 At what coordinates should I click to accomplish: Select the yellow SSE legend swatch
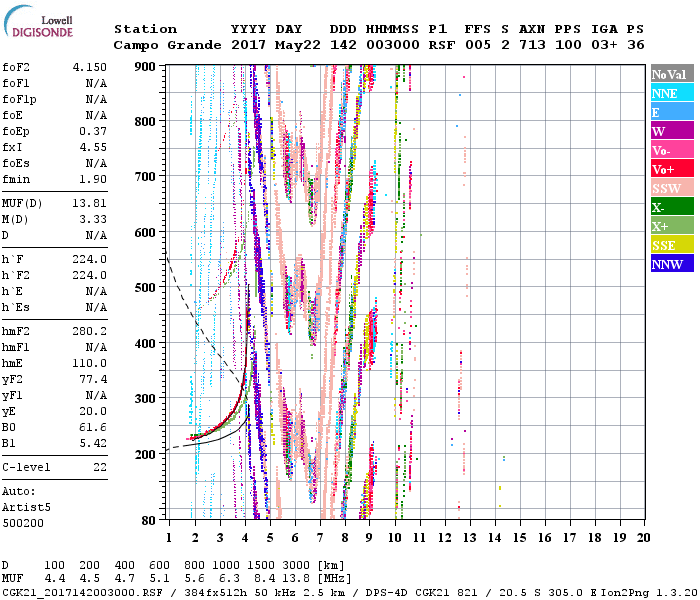672,245
